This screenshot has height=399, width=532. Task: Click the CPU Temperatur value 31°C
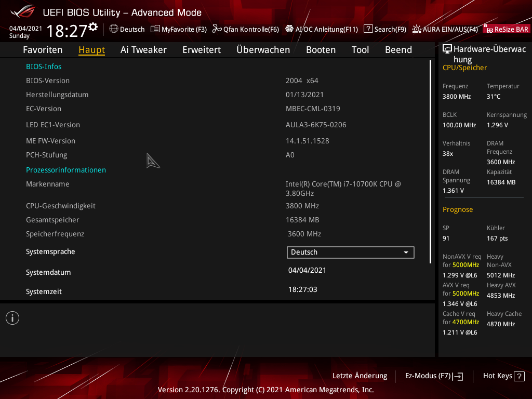(x=494, y=97)
